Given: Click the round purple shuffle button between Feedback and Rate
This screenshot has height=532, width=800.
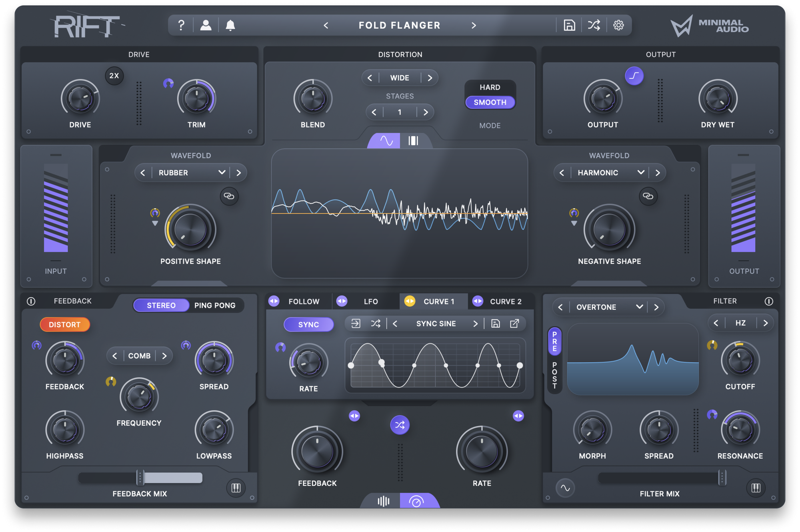Looking at the screenshot, I should coord(400,424).
